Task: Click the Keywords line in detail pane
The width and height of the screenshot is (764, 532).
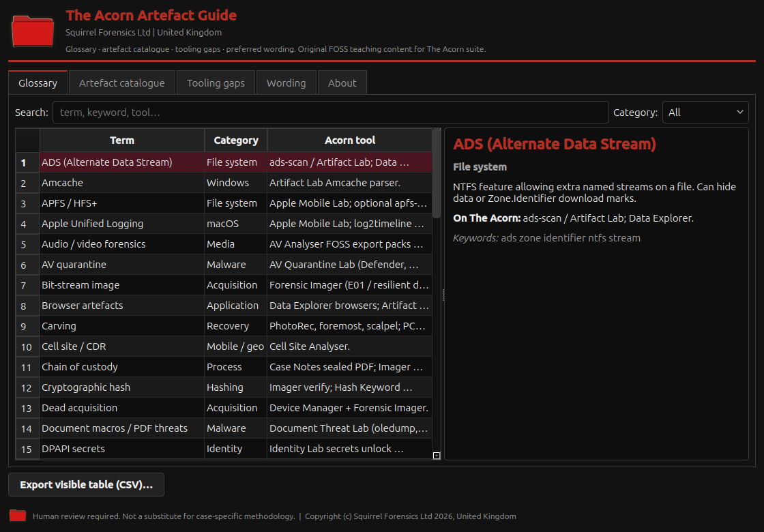Action: click(546, 238)
